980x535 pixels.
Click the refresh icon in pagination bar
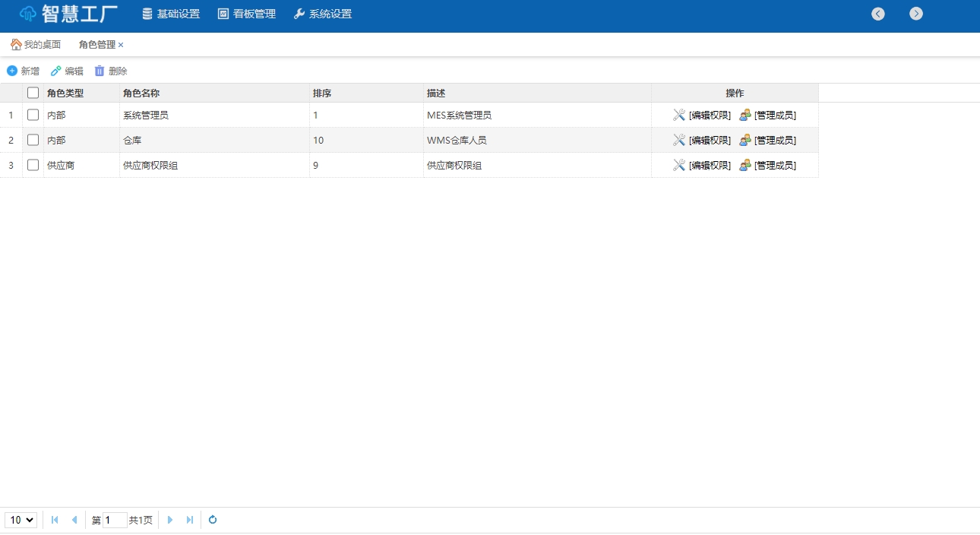(213, 520)
